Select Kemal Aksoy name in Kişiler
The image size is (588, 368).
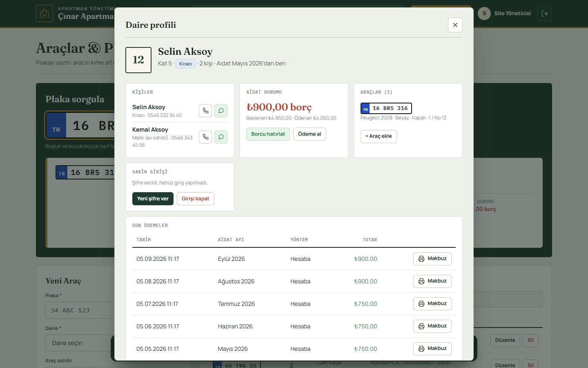[150, 130]
